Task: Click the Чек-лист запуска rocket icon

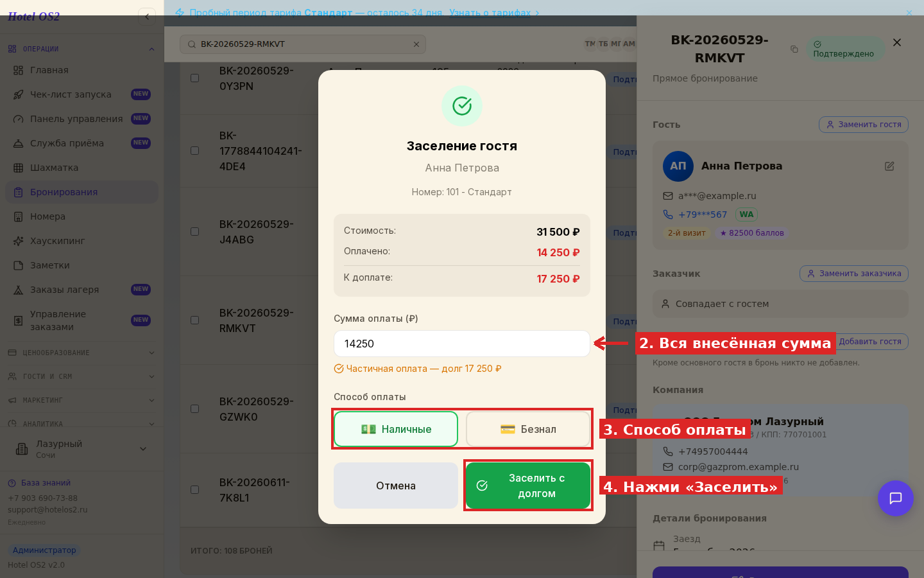Action: coord(18,94)
